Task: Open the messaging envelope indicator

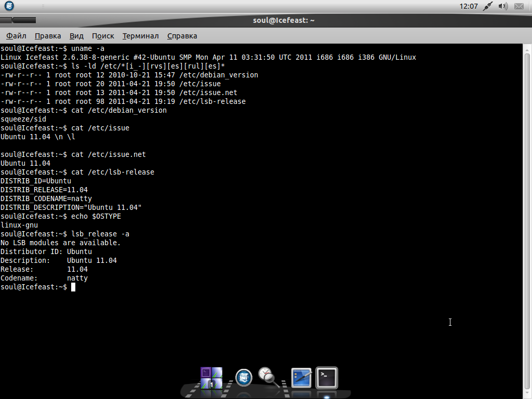Action: (519, 6)
